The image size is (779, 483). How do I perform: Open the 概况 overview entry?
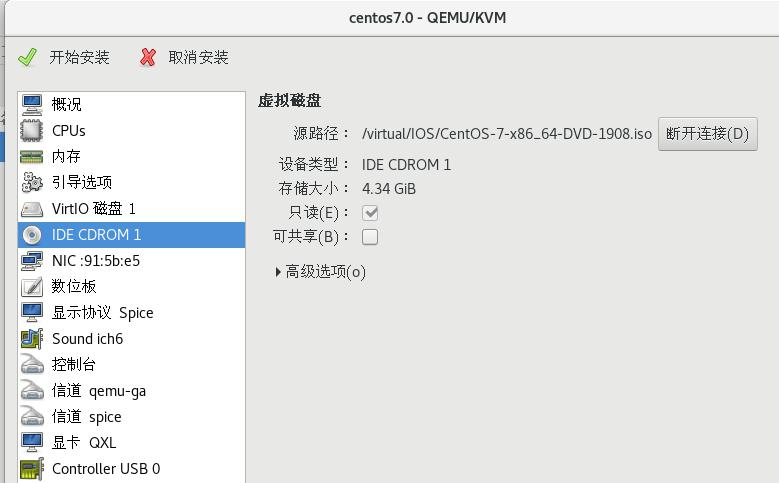67,104
